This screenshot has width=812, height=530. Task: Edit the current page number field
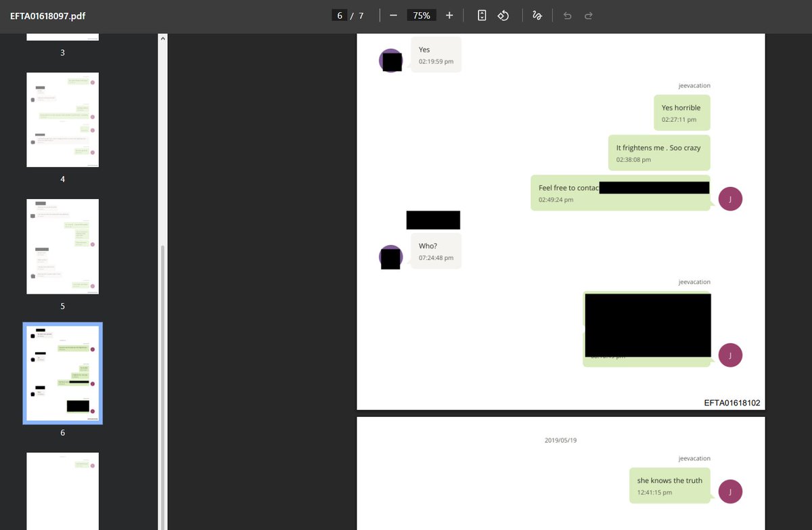pyautogui.click(x=340, y=16)
